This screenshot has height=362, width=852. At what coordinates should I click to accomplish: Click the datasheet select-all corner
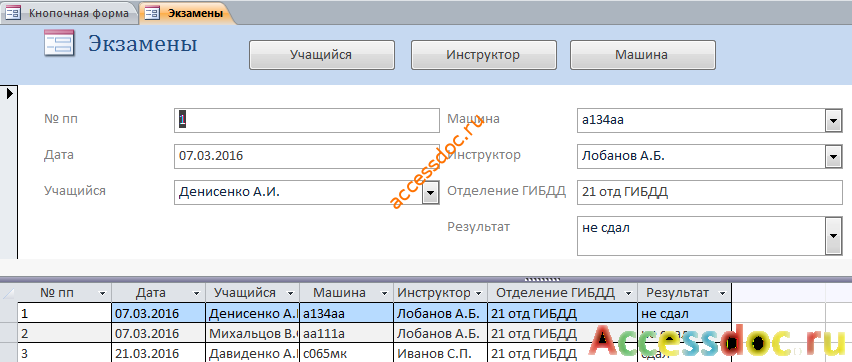pos(9,293)
